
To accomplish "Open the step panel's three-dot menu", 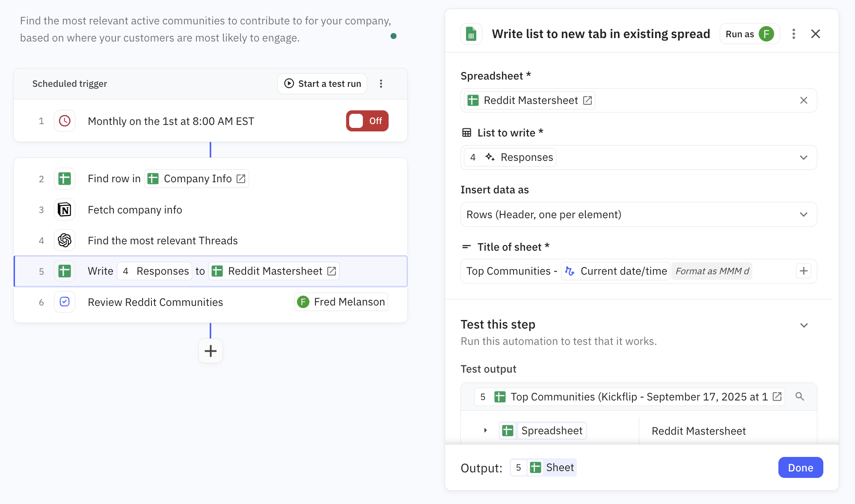I will pyautogui.click(x=793, y=34).
